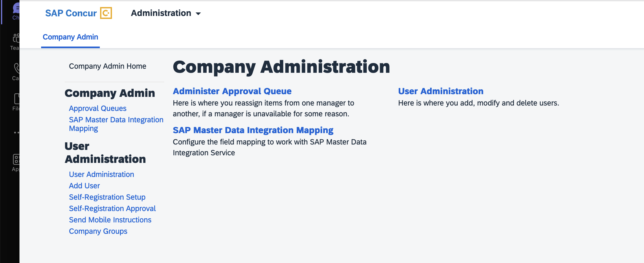644x263 pixels.
Task: Open Approval Queues from the sidebar
Action: (x=98, y=108)
